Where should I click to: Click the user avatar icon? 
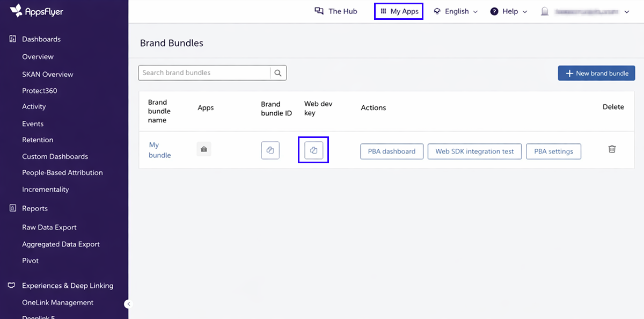(545, 11)
